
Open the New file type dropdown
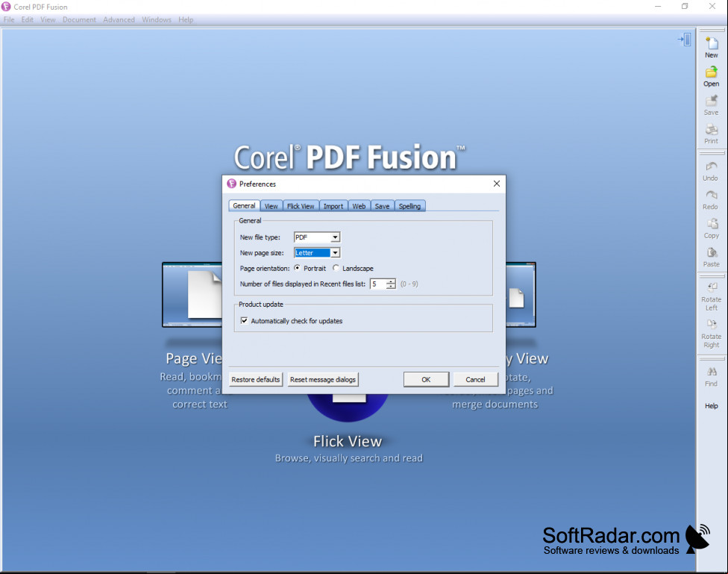point(335,237)
